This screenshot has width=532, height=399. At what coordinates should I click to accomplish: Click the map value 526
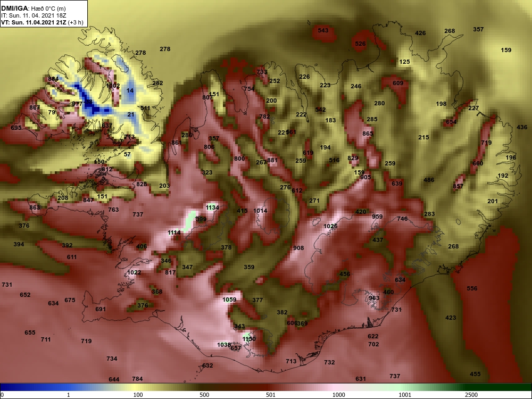pyautogui.click(x=360, y=44)
